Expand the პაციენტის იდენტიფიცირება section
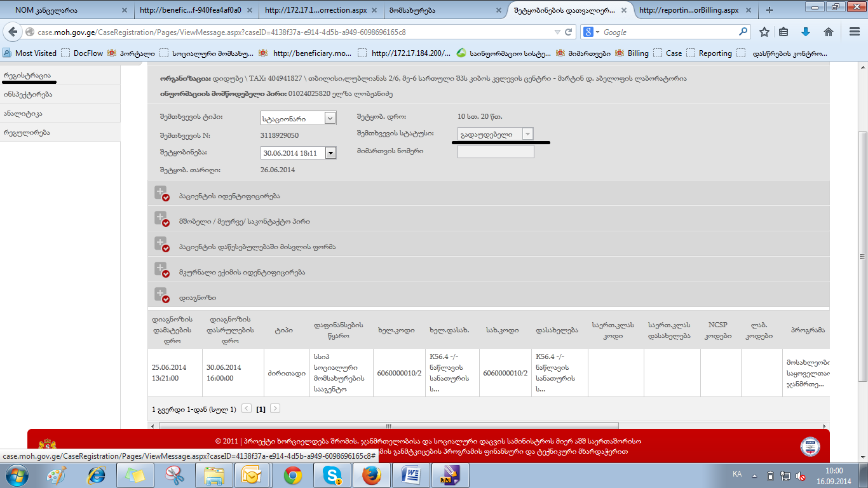This screenshot has height=488, width=868. coord(161,193)
